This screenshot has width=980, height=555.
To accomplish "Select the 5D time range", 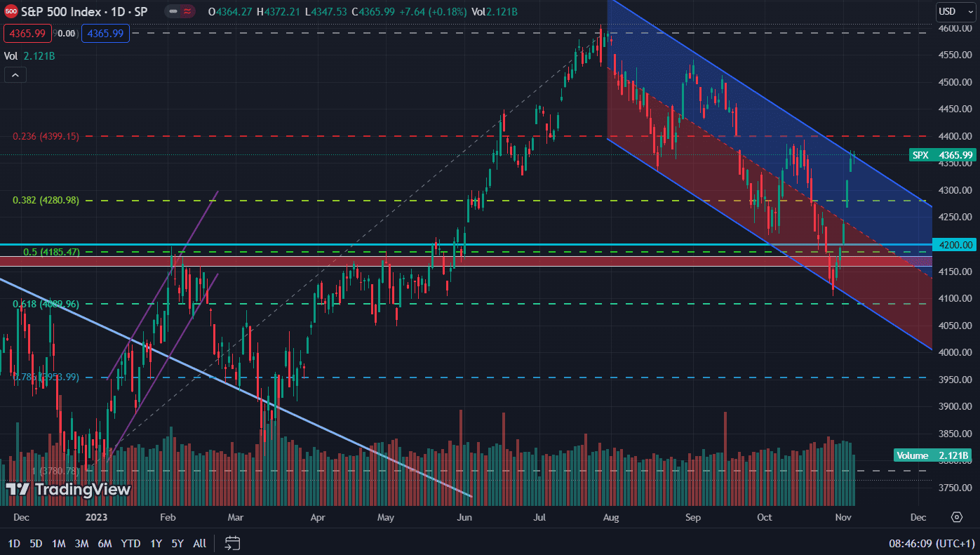I will point(36,543).
